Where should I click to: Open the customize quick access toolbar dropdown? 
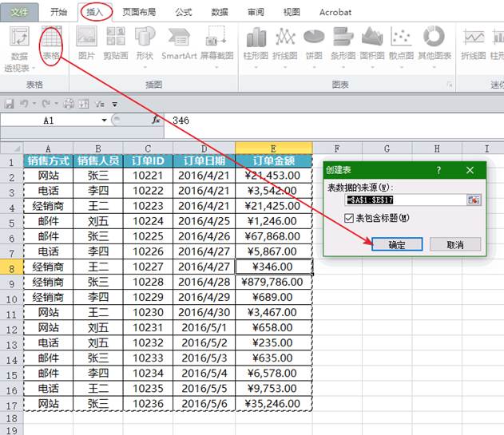coord(115,104)
